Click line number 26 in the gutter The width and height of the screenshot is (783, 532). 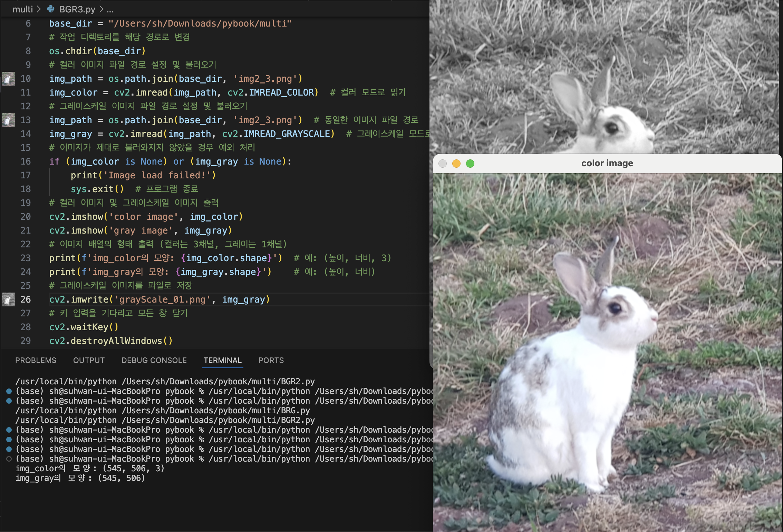point(26,299)
